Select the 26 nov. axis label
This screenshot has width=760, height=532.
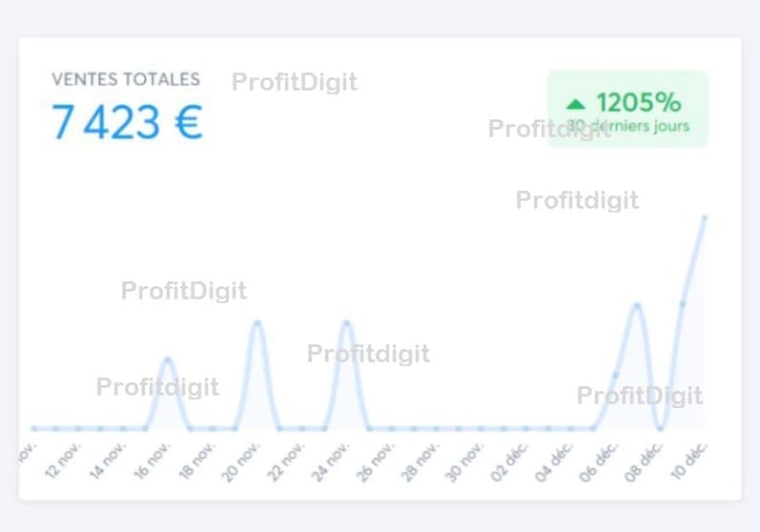tap(376, 459)
